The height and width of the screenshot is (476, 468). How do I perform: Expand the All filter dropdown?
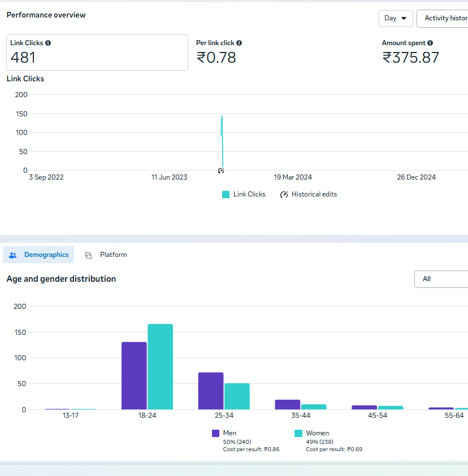coord(441,279)
